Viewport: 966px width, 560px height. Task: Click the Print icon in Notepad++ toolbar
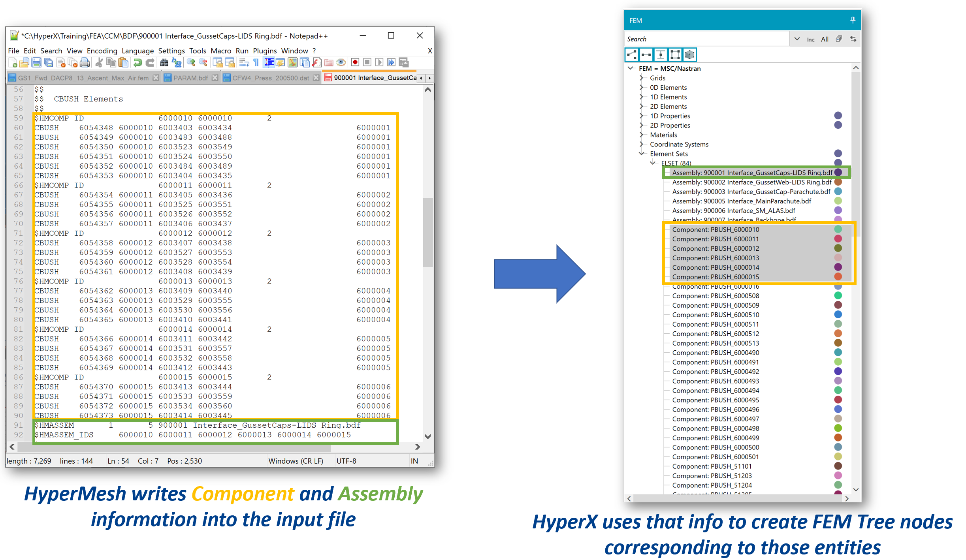coord(85,62)
